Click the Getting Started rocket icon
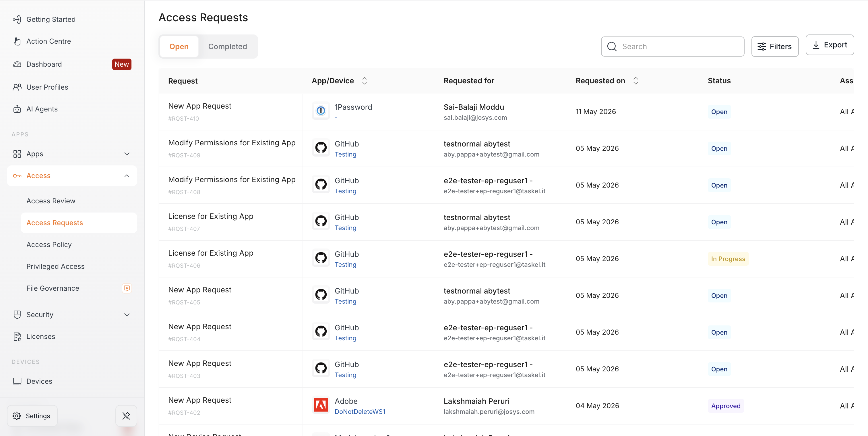 click(x=17, y=20)
